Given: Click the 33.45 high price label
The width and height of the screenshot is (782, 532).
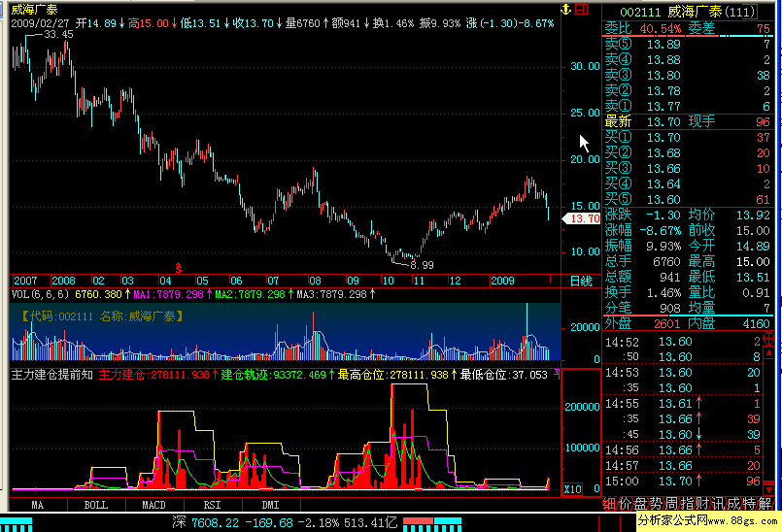Looking at the screenshot, I should tap(58, 34).
